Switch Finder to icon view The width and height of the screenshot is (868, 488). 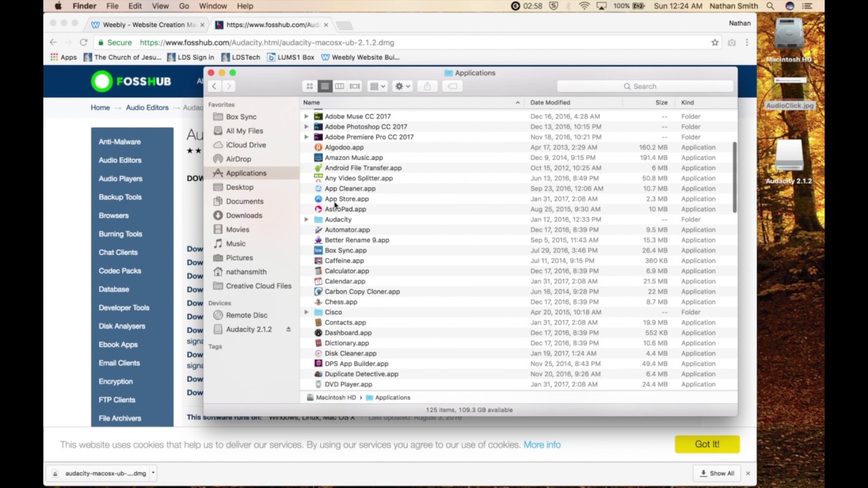click(x=310, y=86)
